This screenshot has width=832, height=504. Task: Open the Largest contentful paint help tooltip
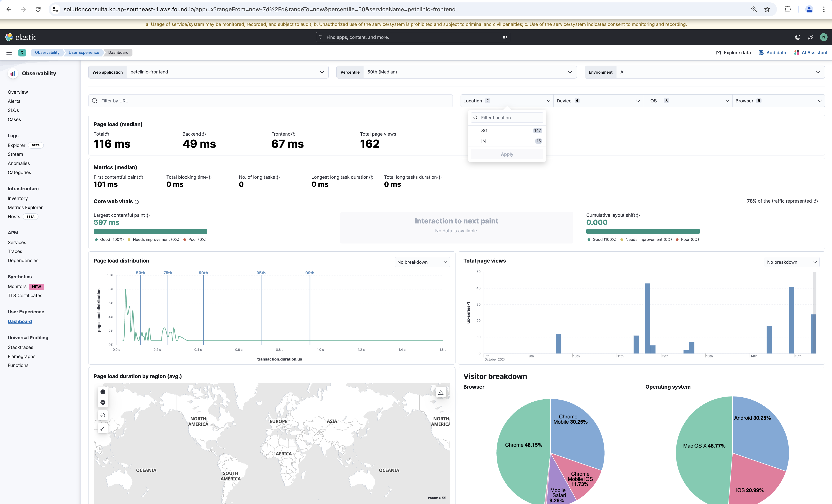tap(148, 215)
